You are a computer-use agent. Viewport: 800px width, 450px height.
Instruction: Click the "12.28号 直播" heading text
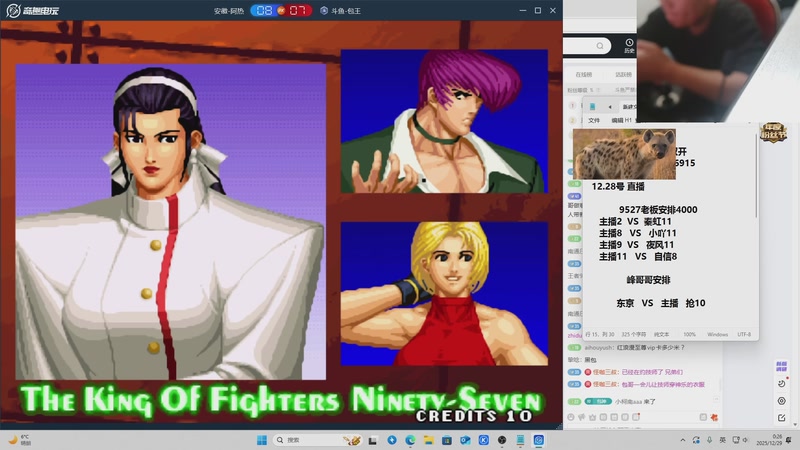click(x=618, y=187)
